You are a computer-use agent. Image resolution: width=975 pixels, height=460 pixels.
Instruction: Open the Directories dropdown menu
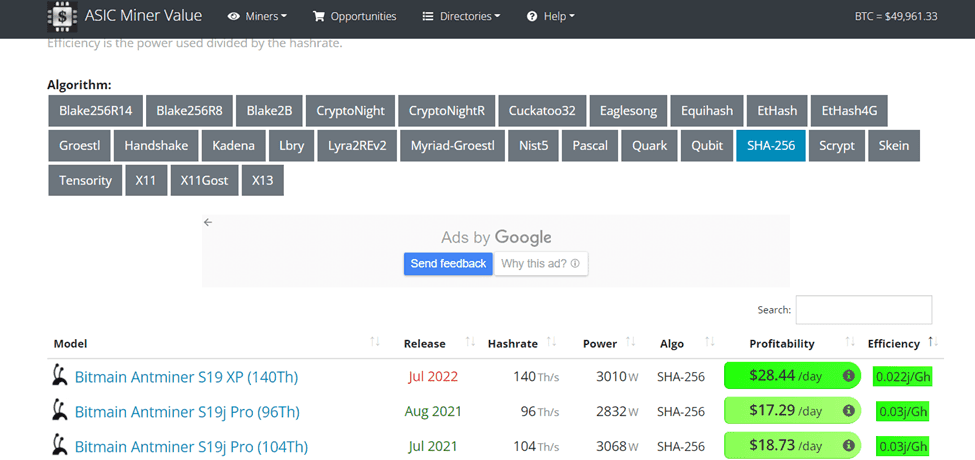pyautogui.click(x=461, y=17)
